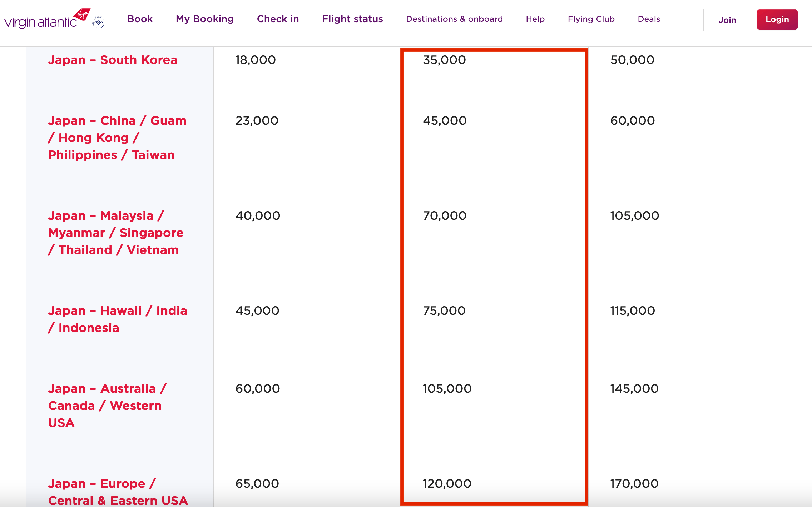
Task: Click the 60,000 value in Australia row
Action: 257,388
